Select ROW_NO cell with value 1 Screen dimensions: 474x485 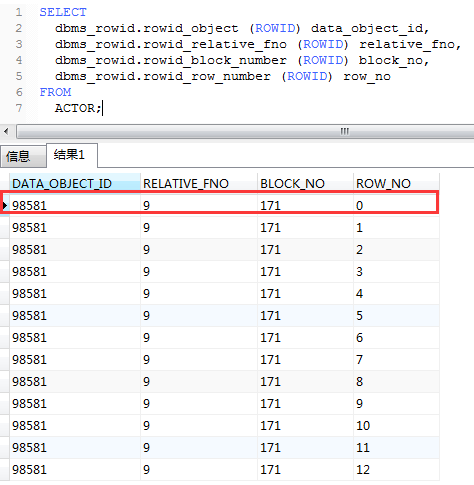tap(396, 228)
